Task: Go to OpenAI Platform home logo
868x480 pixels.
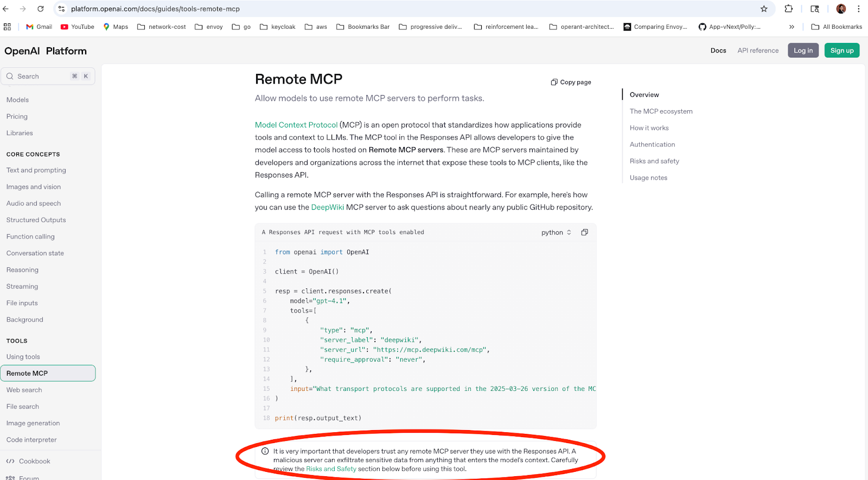Action: pyautogui.click(x=46, y=51)
